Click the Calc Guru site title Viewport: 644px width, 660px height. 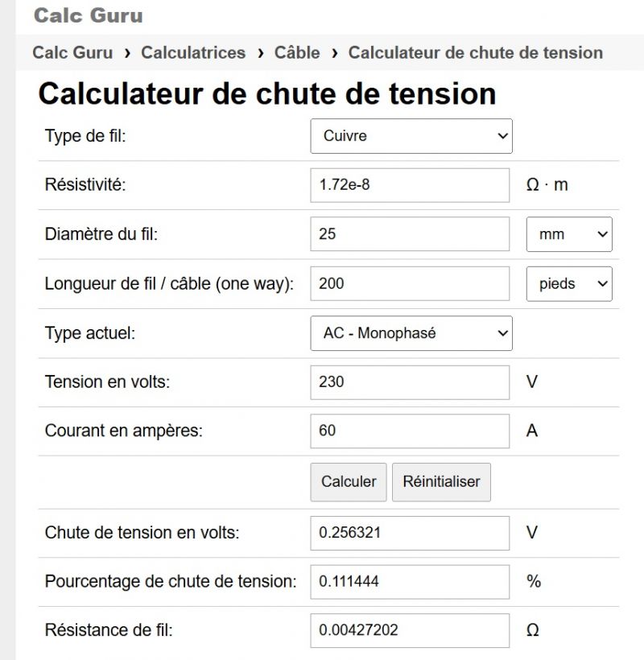point(89,15)
